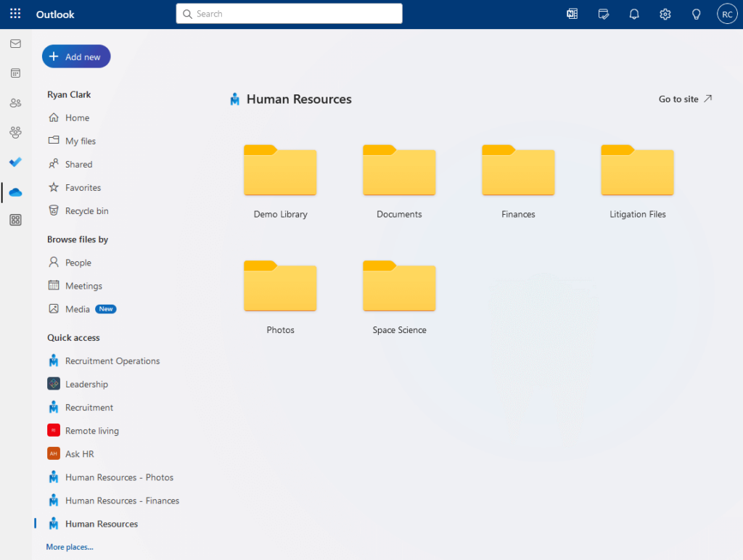Open Leadership quick access site
Screen dimensions: 743x560
tap(78, 384)
